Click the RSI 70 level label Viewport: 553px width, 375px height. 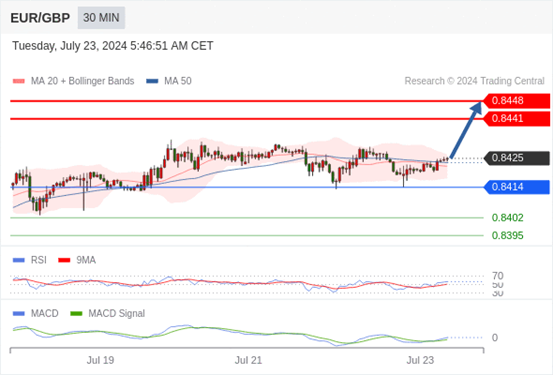[x=498, y=276]
